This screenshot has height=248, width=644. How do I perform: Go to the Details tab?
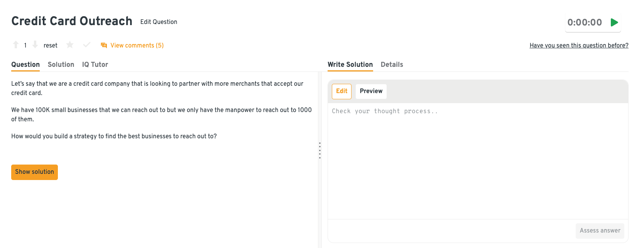392,65
